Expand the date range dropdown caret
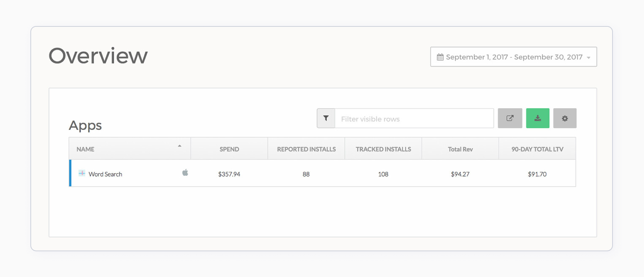 (x=589, y=58)
